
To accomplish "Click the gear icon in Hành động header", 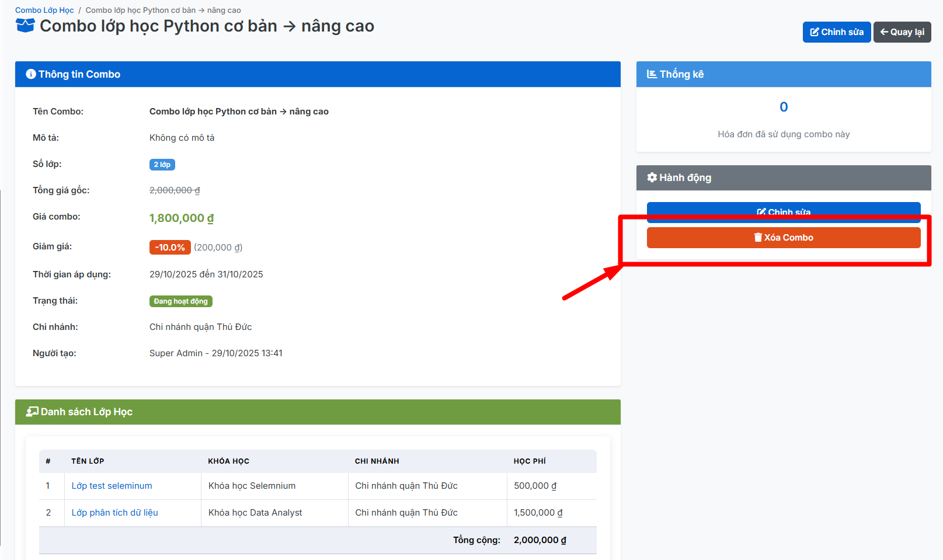I will pyautogui.click(x=652, y=178).
